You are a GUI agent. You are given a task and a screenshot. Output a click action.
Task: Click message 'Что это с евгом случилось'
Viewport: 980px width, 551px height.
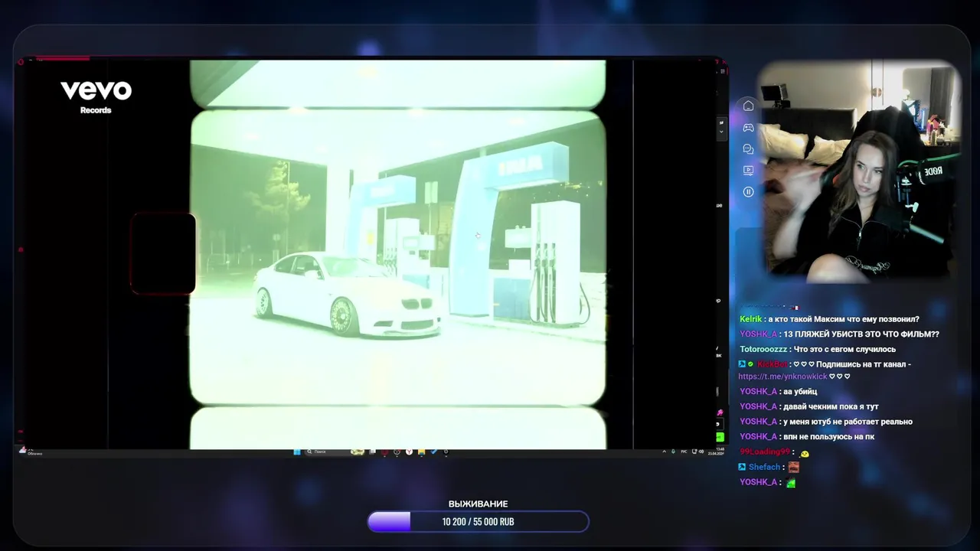(x=844, y=349)
